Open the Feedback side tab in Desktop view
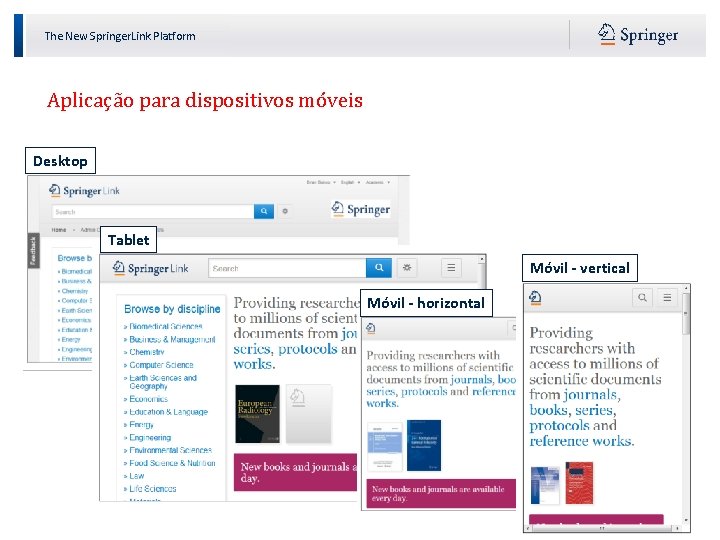 33,251
